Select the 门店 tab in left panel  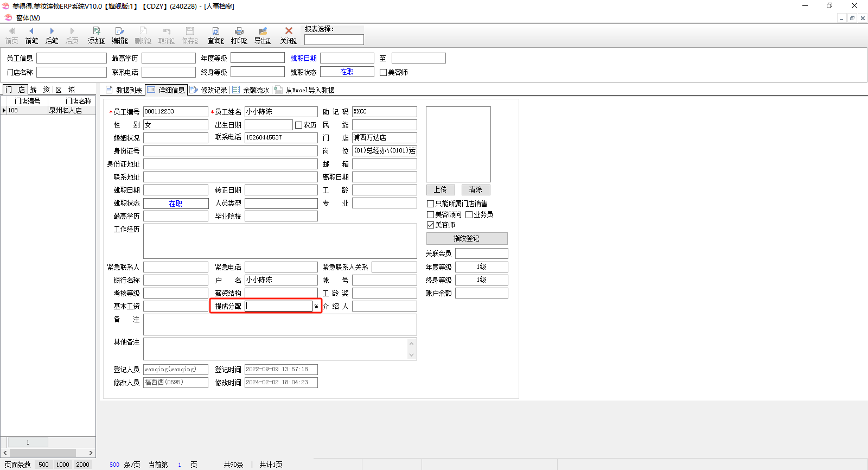(x=15, y=90)
